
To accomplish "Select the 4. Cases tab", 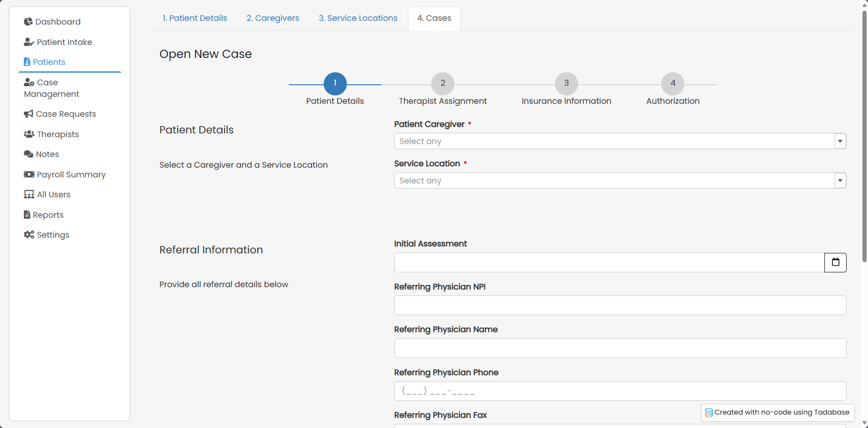I will point(434,18).
